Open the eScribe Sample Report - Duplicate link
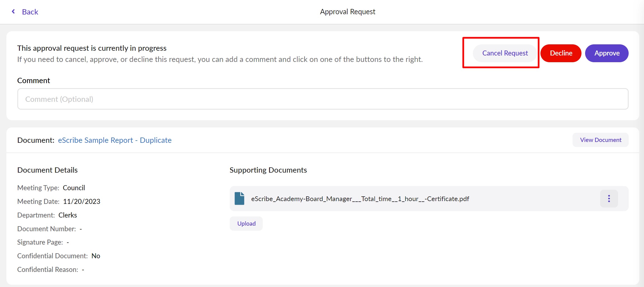The width and height of the screenshot is (644, 287). click(114, 140)
